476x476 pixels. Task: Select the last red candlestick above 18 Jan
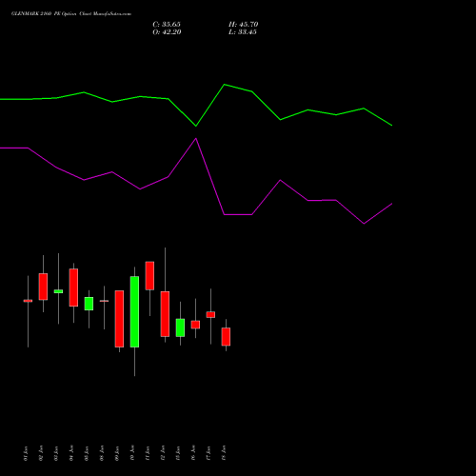(226, 337)
